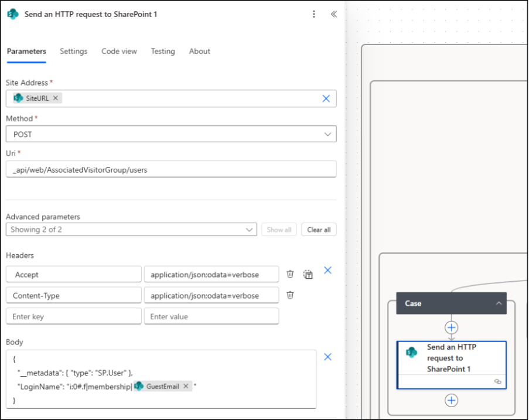Viewport: 529px width, 420px height.
Task: Click the Show all button
Action: [x=279, y=229]
